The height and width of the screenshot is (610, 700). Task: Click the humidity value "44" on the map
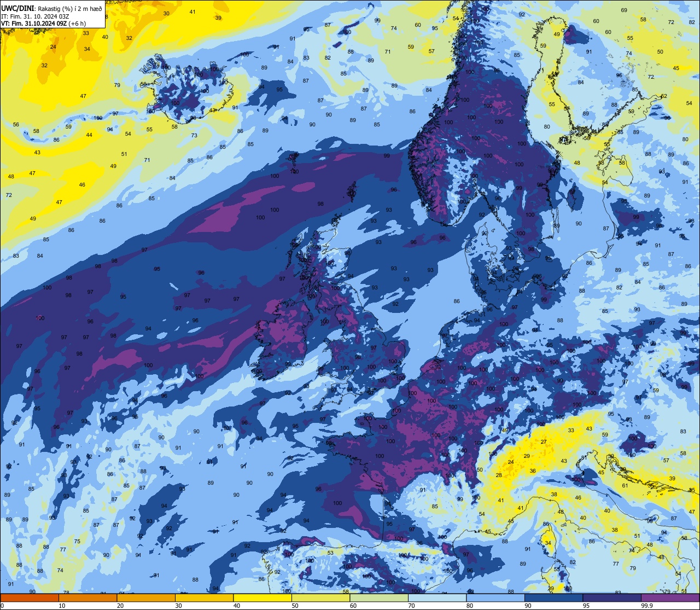[89, 135]
